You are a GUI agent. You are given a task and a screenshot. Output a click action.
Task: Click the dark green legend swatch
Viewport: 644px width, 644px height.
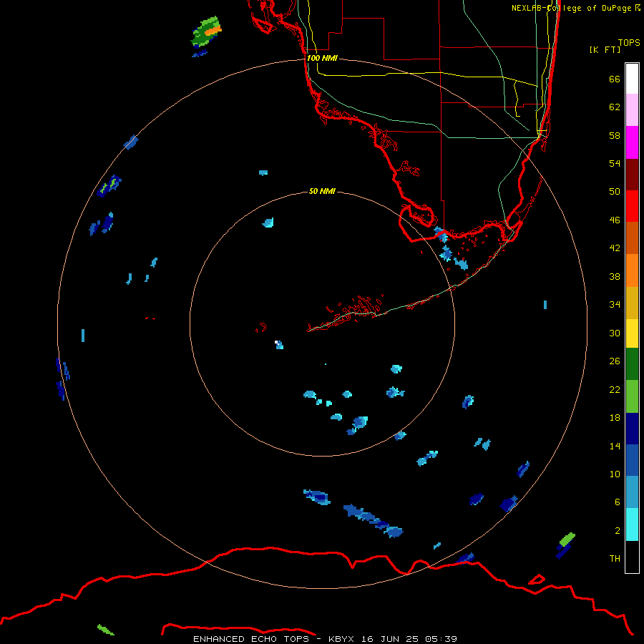coord(632,364)
